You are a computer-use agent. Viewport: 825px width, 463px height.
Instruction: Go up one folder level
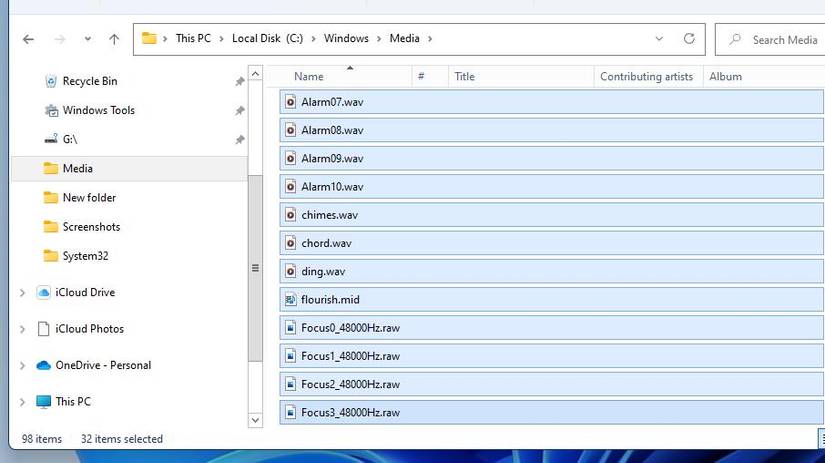coord(114,39)
